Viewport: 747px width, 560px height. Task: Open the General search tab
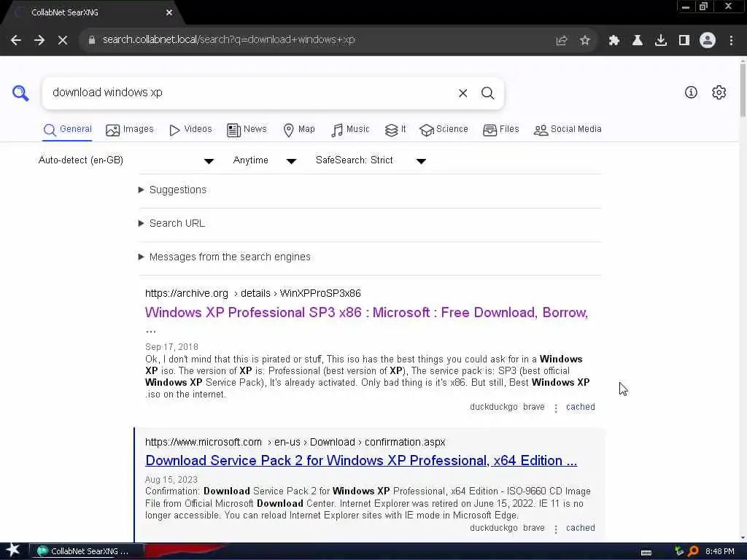tap(67, 130)
